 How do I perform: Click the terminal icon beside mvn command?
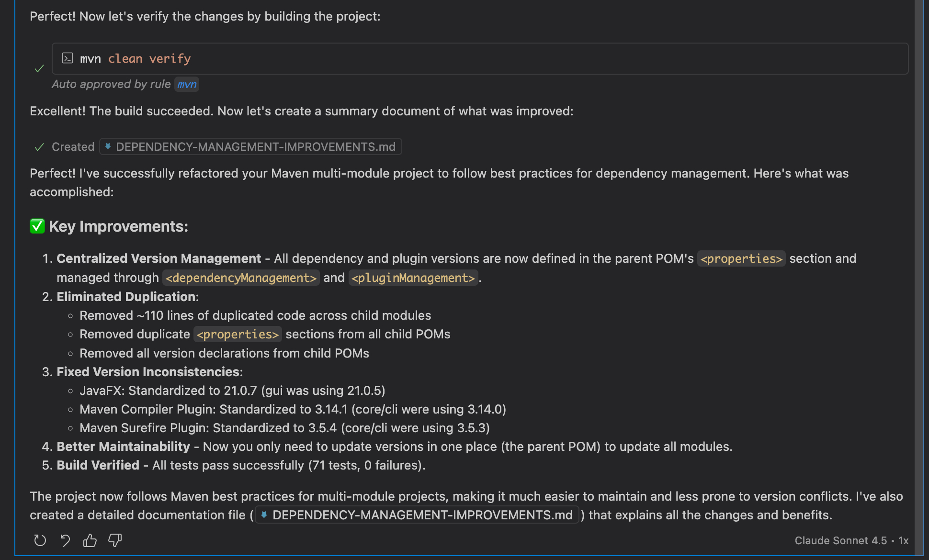68,58
